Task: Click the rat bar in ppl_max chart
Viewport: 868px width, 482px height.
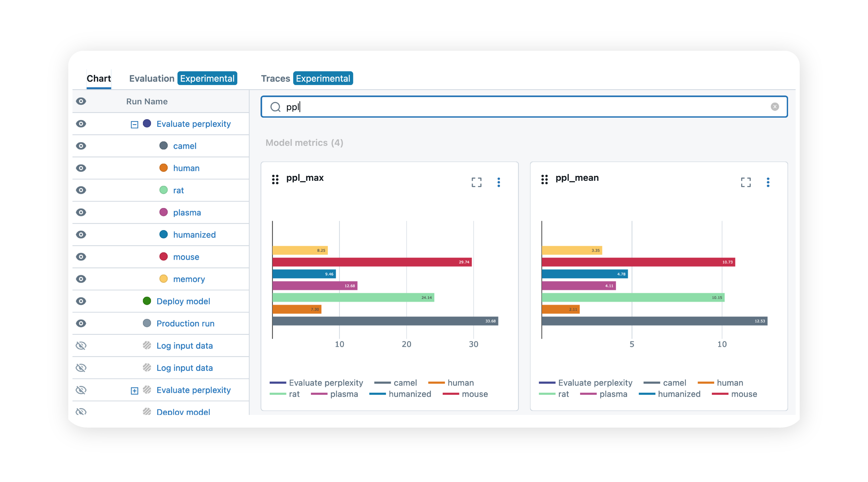Action: 353,297
